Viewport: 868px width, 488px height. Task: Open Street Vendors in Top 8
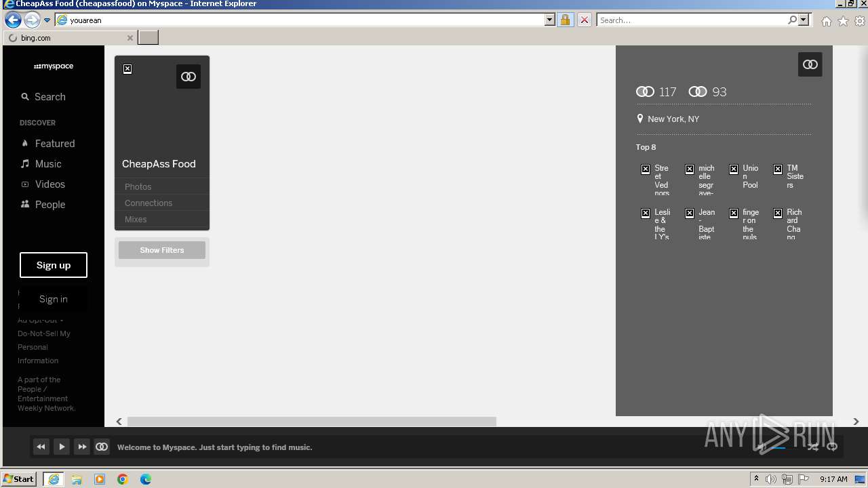[656, 180]
